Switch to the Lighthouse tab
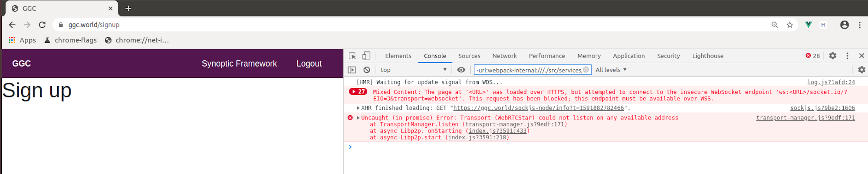868x174 pixels. (x=708, y=56)
